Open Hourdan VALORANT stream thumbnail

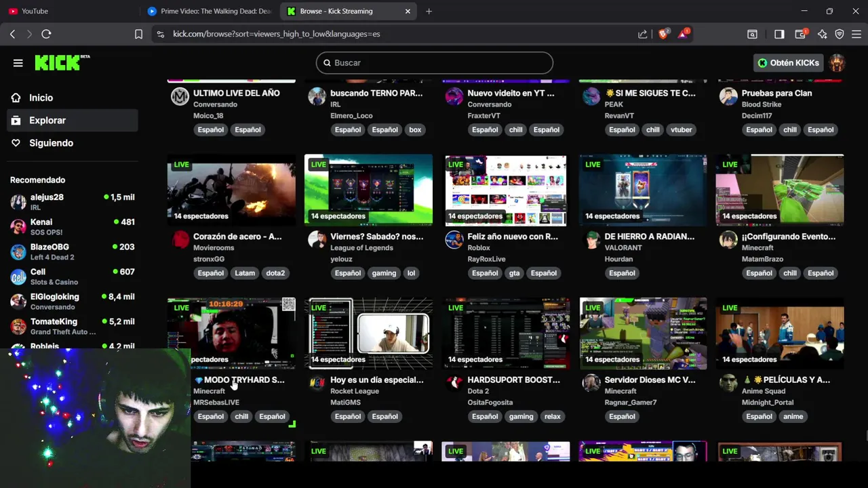(643, 190)
